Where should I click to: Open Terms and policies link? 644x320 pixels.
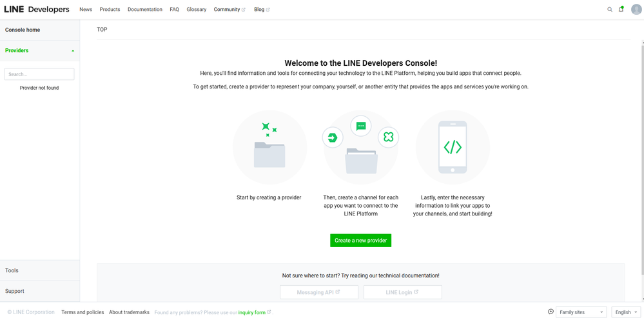83,312
